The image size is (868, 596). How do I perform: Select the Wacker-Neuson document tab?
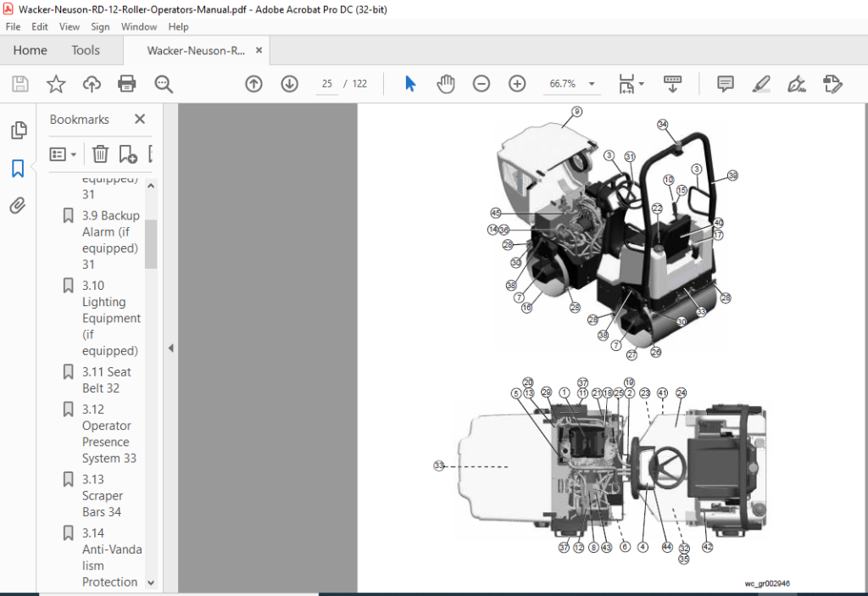click(x=196, y=50)
